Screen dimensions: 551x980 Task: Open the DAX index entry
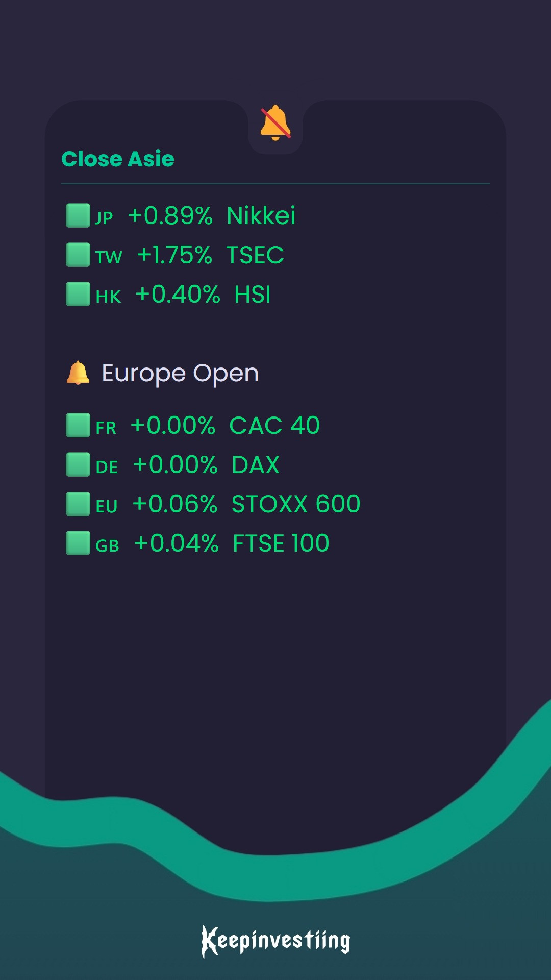tap(256, 464)
